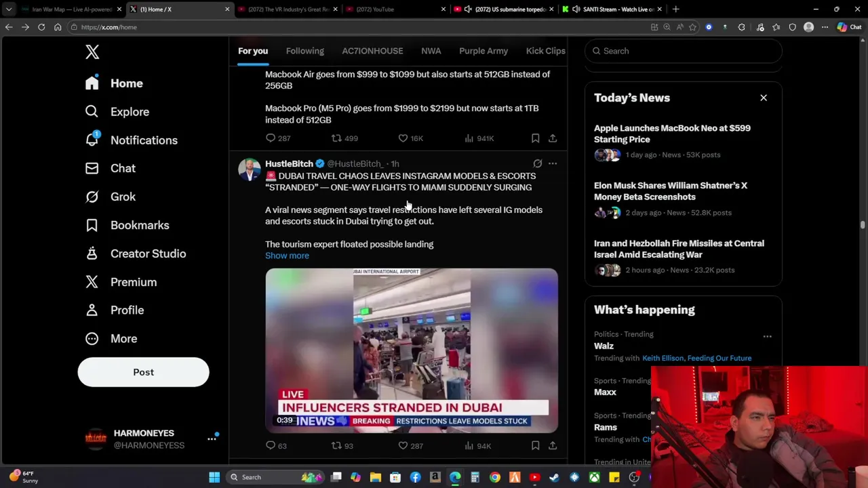Open File Explorer from the taskbar
868x488 pixels.
(x=375, y=477)
